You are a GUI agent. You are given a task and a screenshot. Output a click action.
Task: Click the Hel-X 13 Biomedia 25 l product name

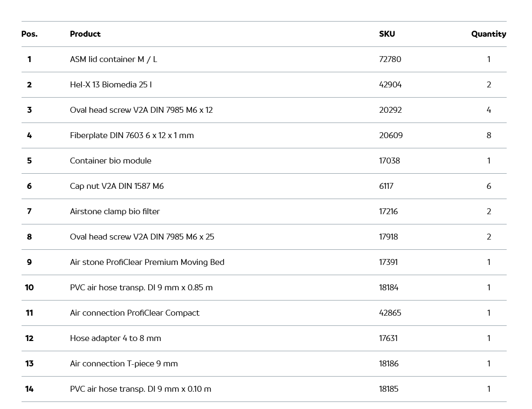click(x=110, y=85)
